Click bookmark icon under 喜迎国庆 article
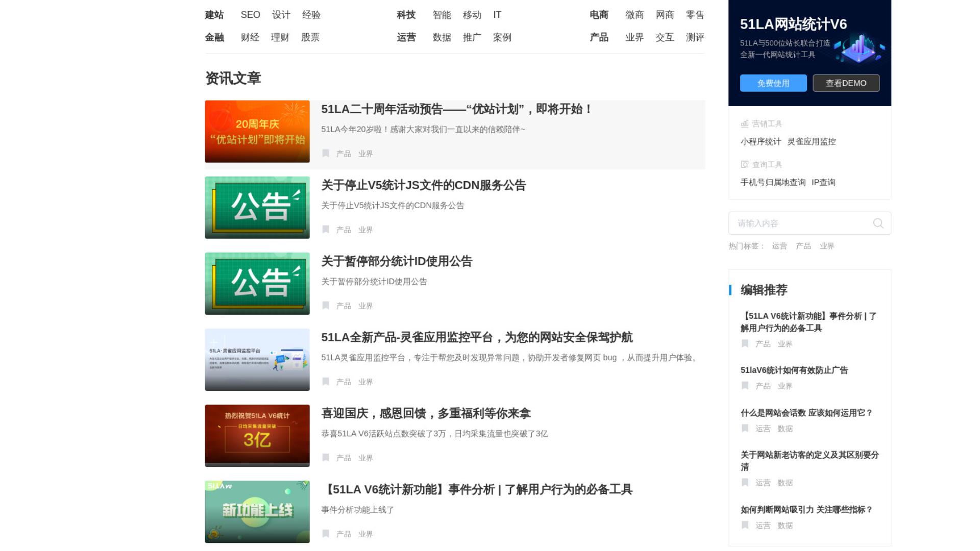The height and width of the screenshot is (551, 980). pyautogui.click(x=326, y=458)
